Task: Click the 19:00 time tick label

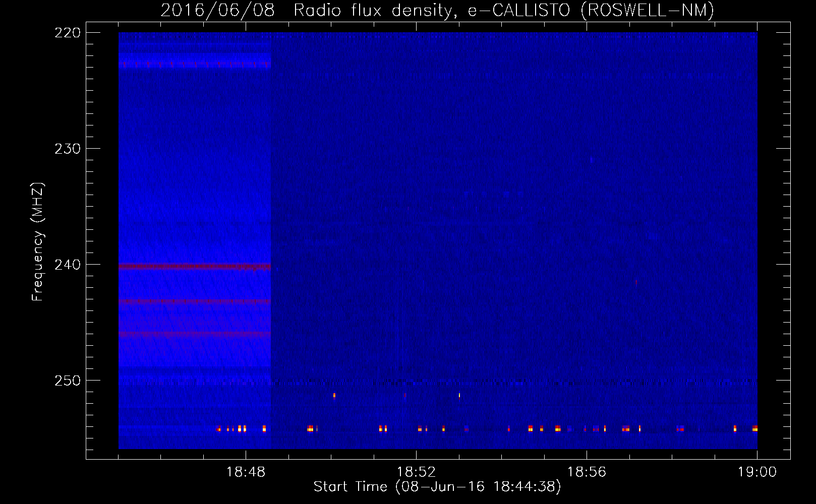Action: [757, 472]
